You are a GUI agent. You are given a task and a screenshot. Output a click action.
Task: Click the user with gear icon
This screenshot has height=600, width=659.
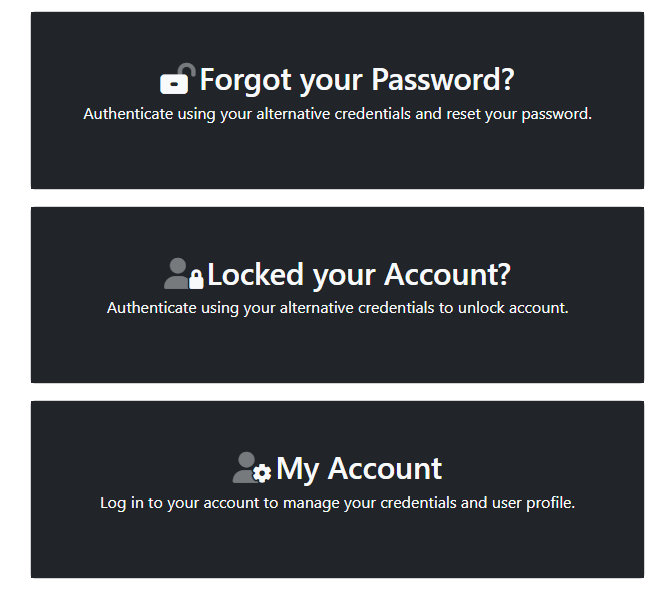(x=252, y=468)
